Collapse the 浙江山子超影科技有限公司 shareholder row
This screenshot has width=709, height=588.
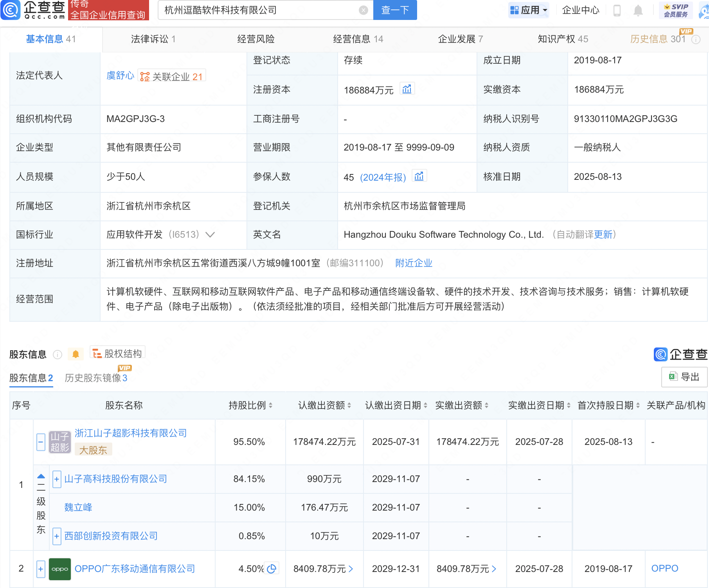(x=41, y=442)
